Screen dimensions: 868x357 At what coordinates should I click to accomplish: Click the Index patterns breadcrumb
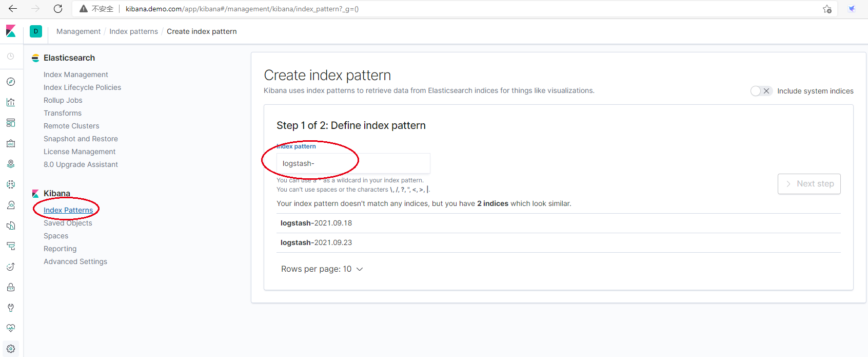click(x=133, y=31)
